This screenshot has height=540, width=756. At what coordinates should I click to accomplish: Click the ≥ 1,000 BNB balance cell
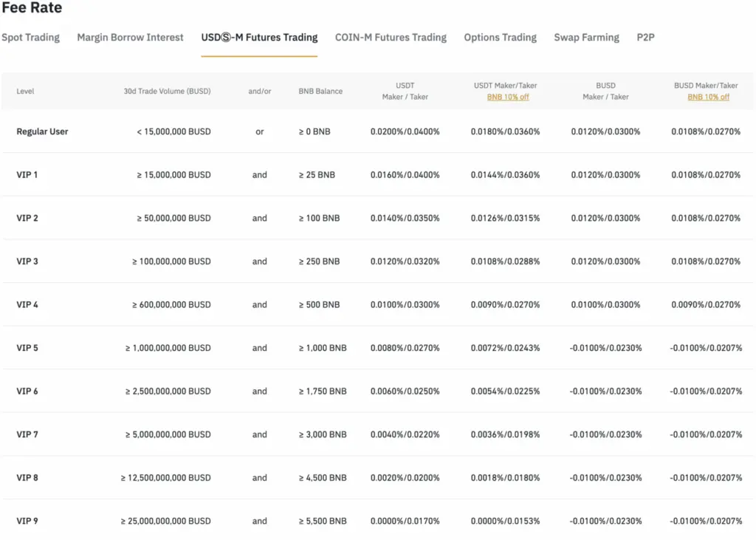[323, 348]
